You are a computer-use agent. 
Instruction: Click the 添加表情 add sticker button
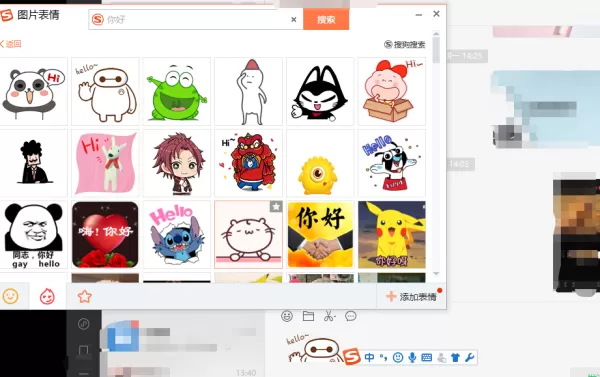click(x=412, y=297)
